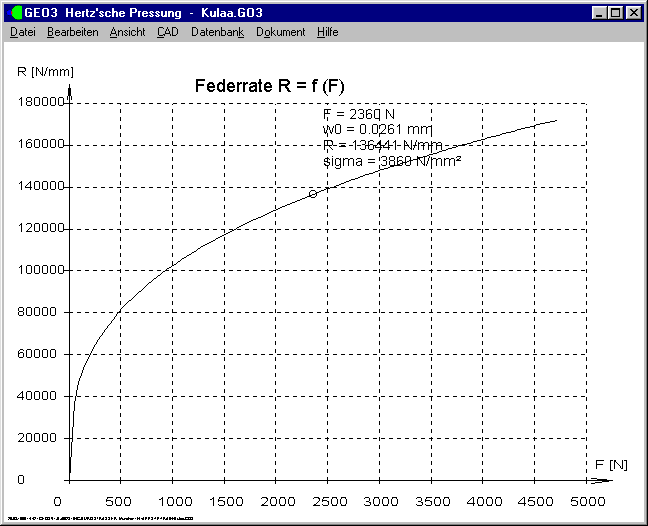Screen dimensions: 648x526
Task: Select the F = 2360 N annotation text
Action: click(360, 113)
